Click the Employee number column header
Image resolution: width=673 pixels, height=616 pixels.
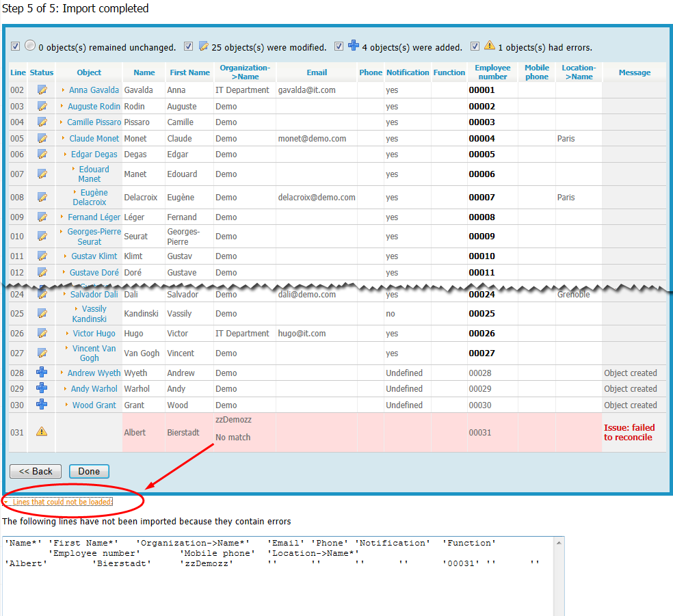point(492,72)
